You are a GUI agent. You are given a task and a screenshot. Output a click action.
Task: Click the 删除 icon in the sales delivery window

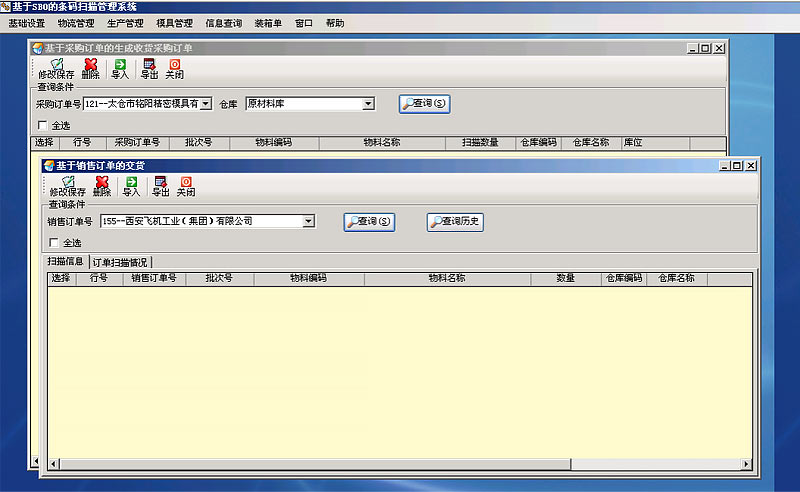tap(101, 185)
